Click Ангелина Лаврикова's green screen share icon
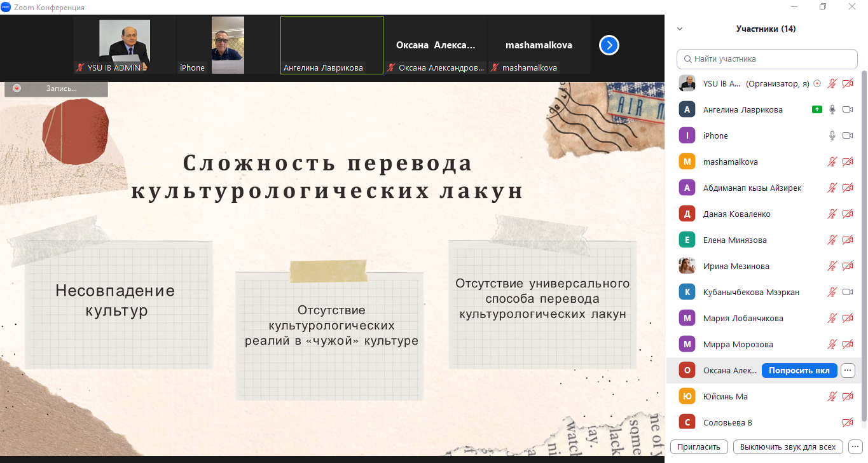This screenshot has width=868, height=463. tap(817, 109)
